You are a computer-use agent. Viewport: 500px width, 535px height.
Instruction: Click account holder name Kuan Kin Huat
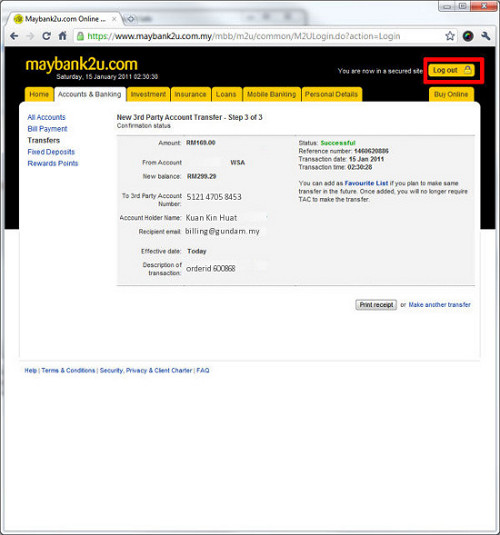211,218
